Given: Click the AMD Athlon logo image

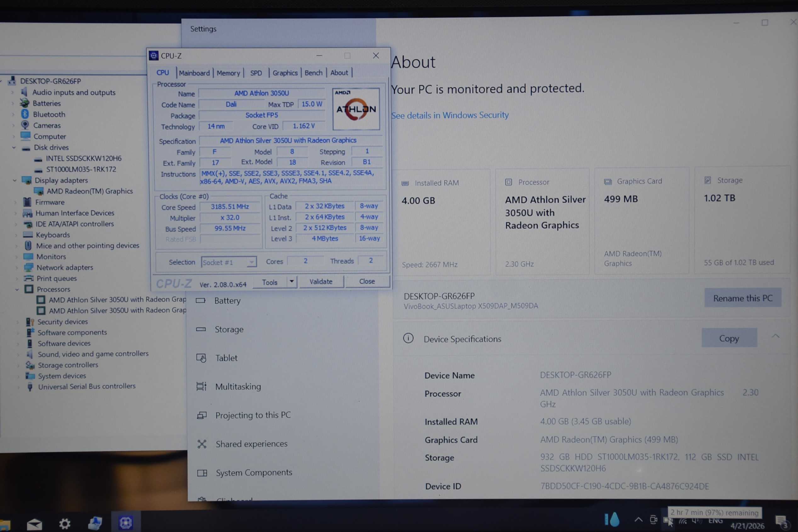Looking at the screenshot, I should [356, 109].
